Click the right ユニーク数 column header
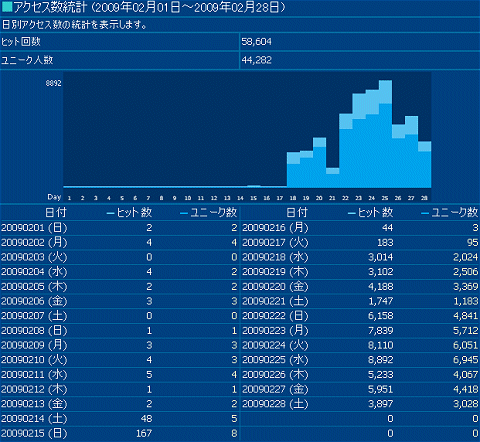Screen dimensions: 480x442 coord(450,212)
